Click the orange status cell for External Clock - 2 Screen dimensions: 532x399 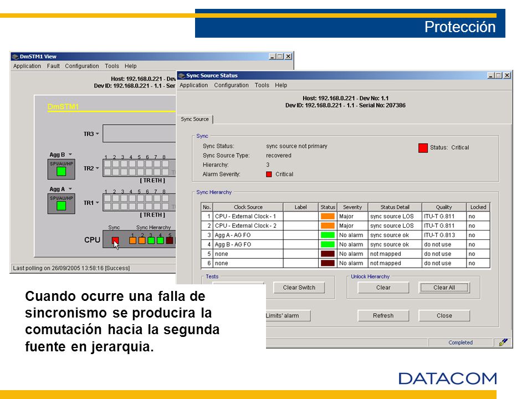click(x=328, y=226)
